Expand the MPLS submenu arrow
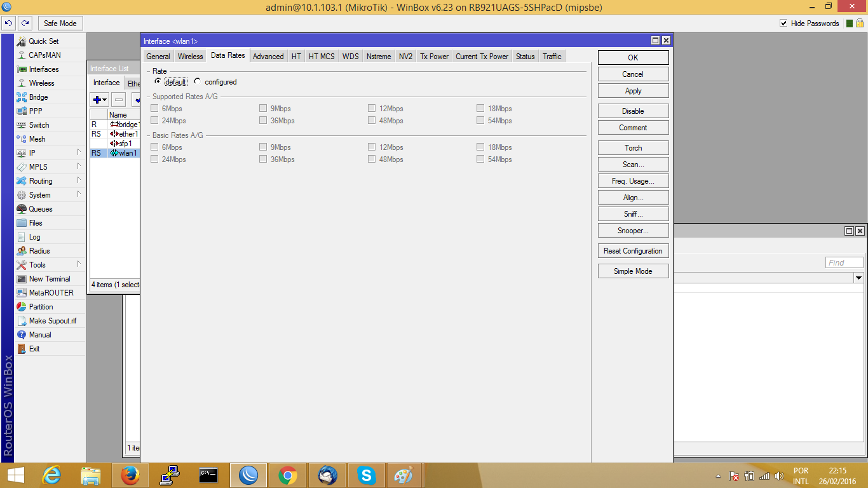This screenshot has height=488, width=868. pos(79,166)
